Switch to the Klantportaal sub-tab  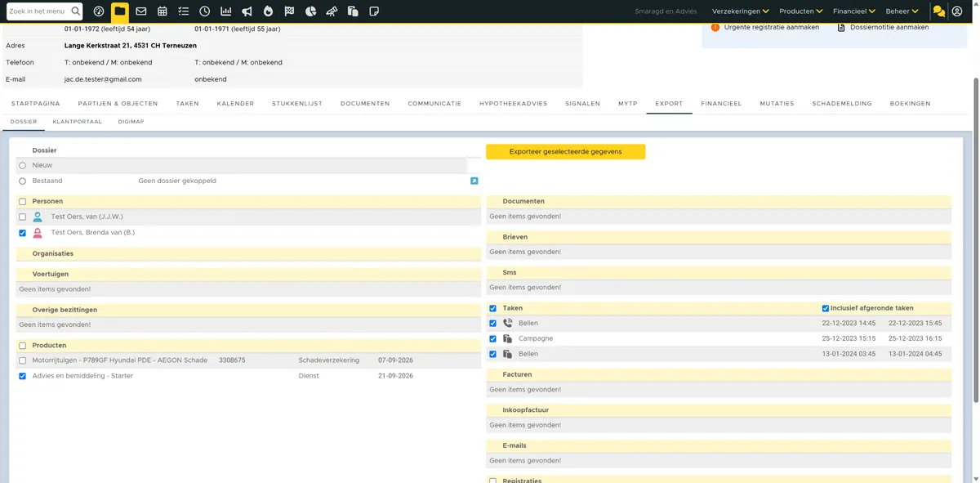[78, 121]
